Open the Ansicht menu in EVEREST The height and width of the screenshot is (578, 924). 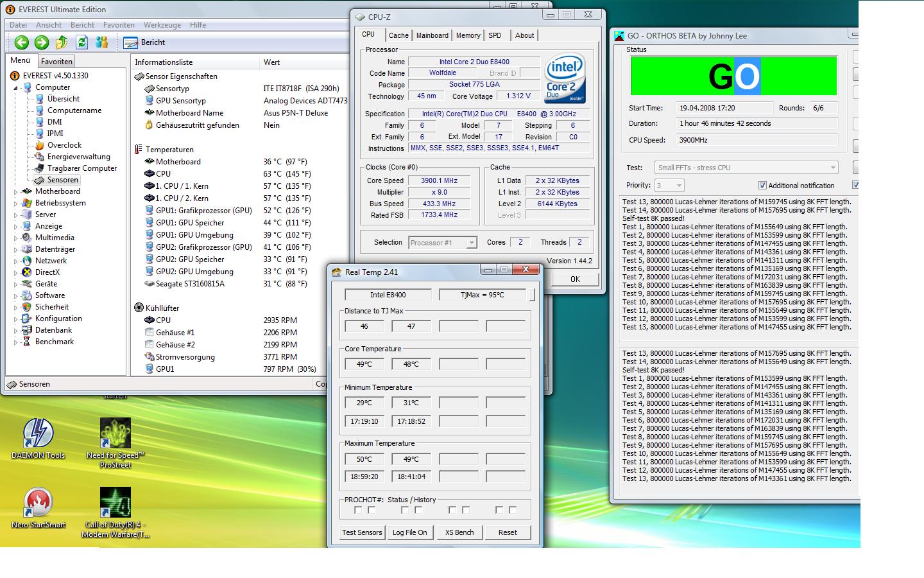tap(49, 25)
